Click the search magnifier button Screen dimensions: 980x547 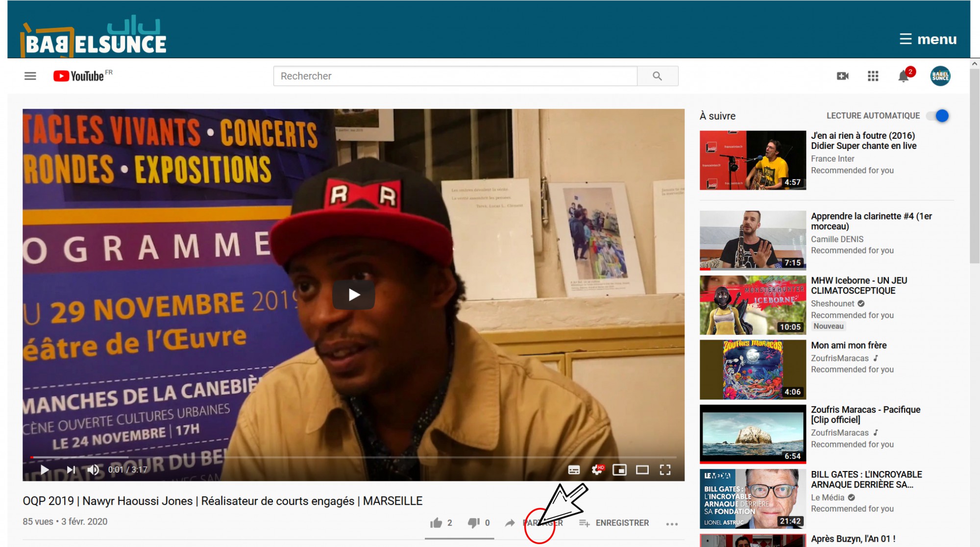pyautogui.click(x=658, y=76)
